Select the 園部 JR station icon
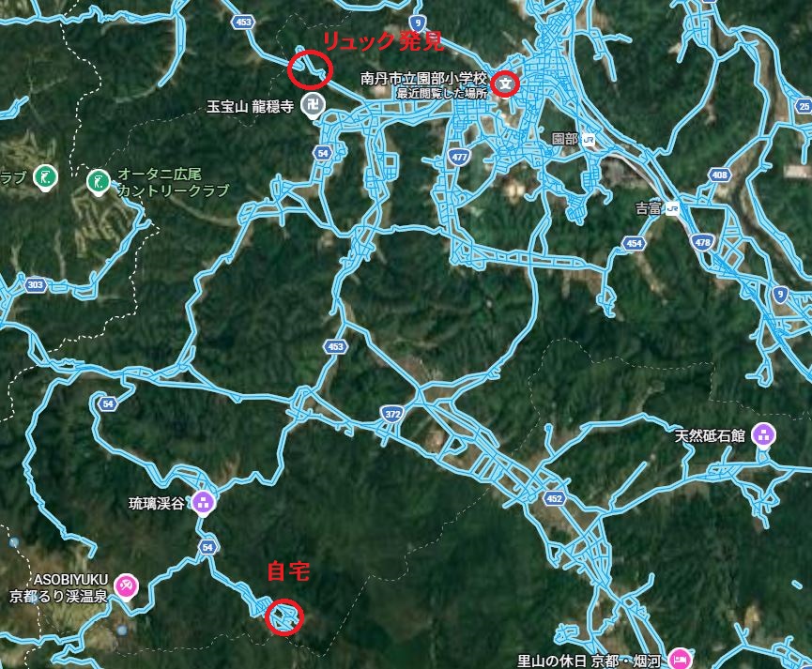 tap(589, 139)
